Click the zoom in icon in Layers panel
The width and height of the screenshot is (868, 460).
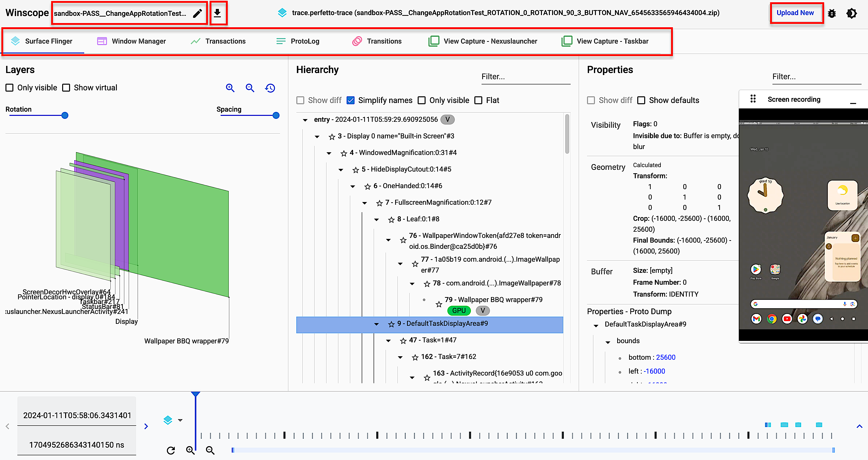(x=230, y=88)
